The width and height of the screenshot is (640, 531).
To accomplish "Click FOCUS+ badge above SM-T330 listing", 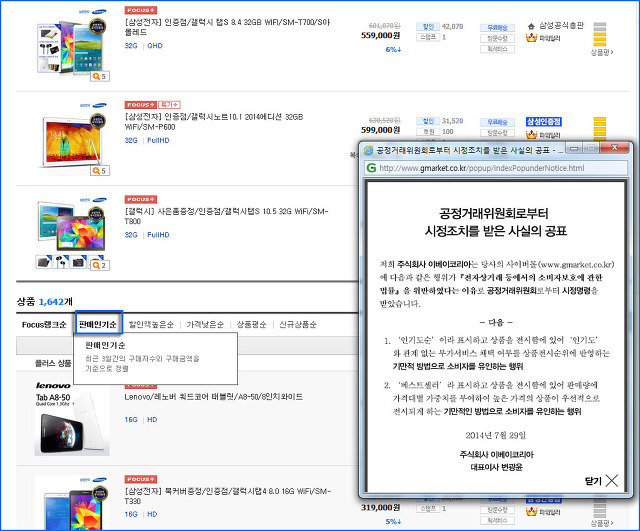I will click(141, 479).
